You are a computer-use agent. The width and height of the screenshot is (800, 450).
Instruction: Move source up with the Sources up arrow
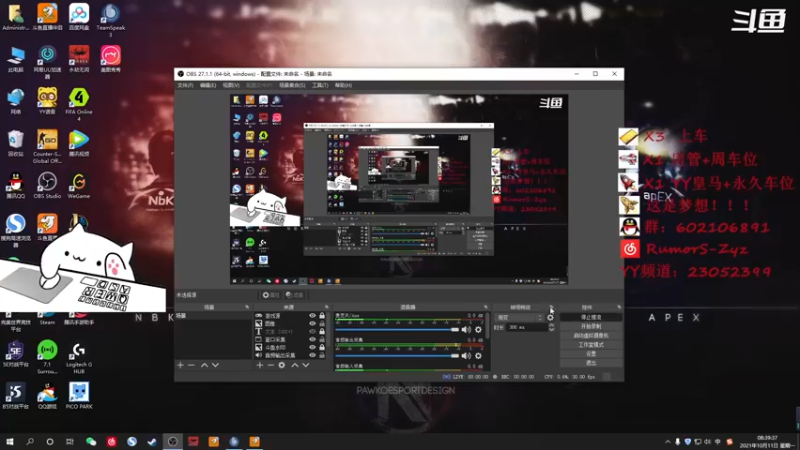tap(294, 365)
